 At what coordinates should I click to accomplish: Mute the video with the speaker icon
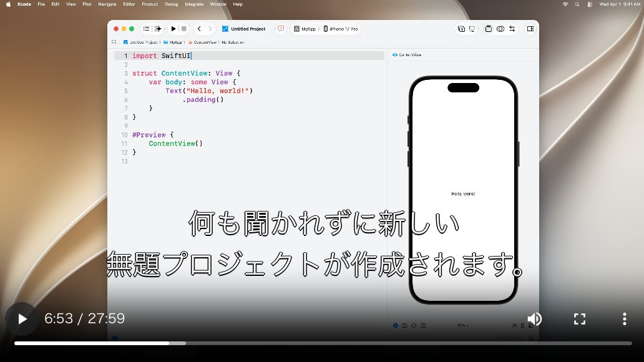point(534,319)
